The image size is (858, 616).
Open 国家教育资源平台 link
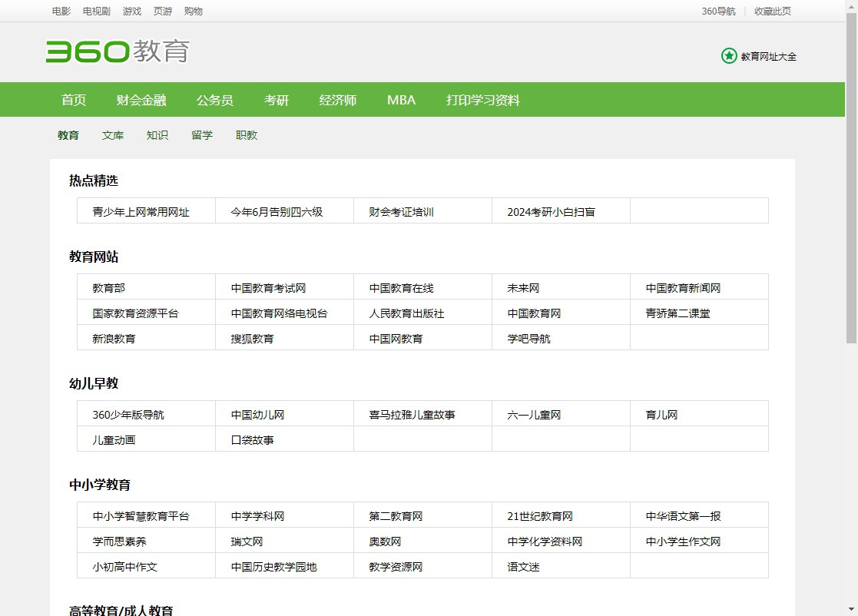point(135,313)
